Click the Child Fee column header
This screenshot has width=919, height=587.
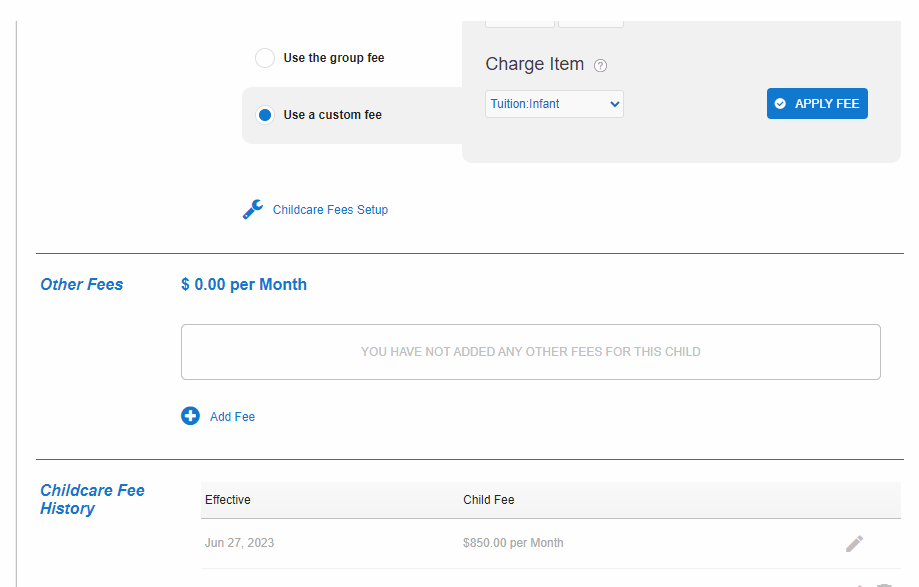489,500
